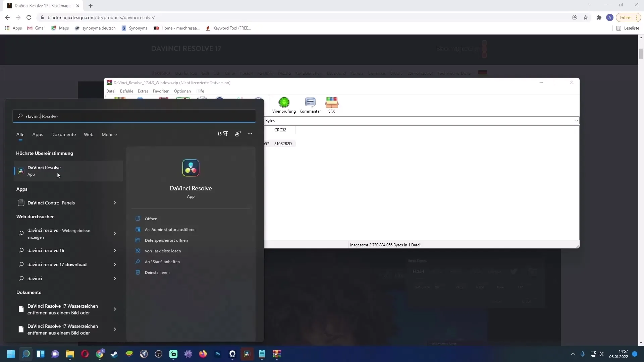The width and height of the screenshot is (644, 362).
Task: Open the Öffnen context menu option
Action: (x=151, y=218)
